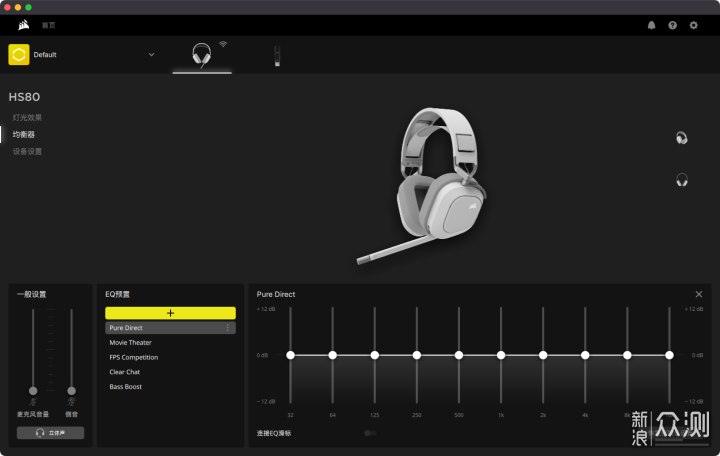Open the help question mark icon
This screenshot has height=456, width=720.
[x=672, y=25]
